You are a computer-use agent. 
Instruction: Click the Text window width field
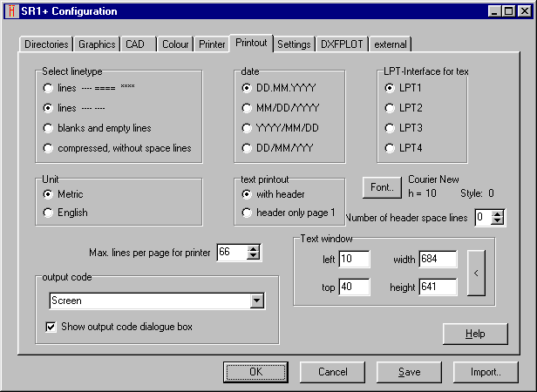click(x=437, y=260)
